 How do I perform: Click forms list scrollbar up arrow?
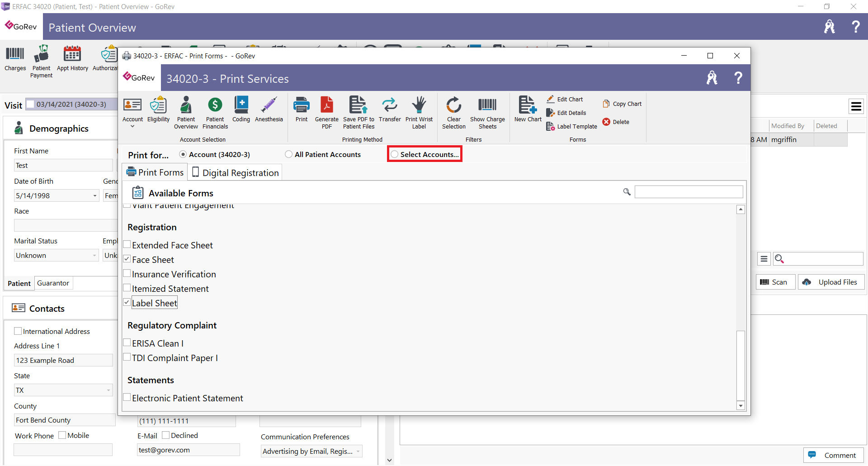pos(741,209)
